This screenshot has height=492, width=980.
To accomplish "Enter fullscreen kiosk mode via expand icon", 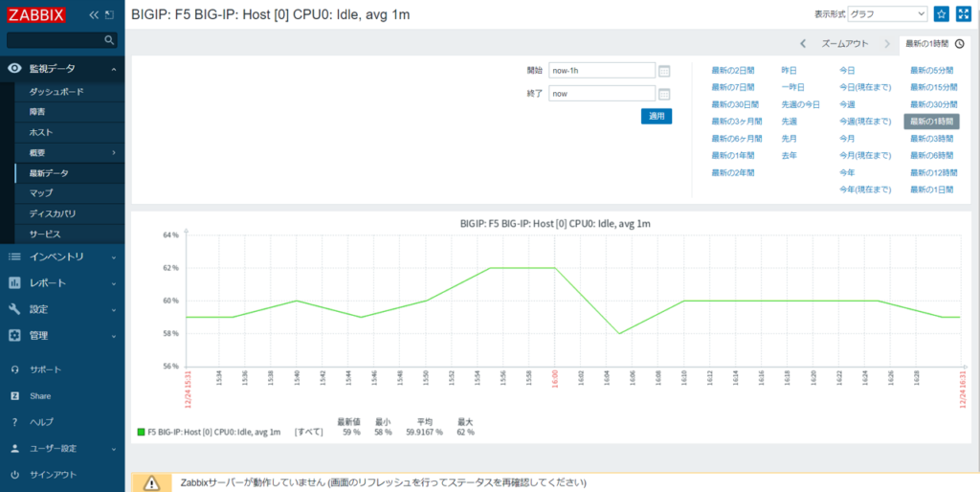I will [x=964, y=14].
